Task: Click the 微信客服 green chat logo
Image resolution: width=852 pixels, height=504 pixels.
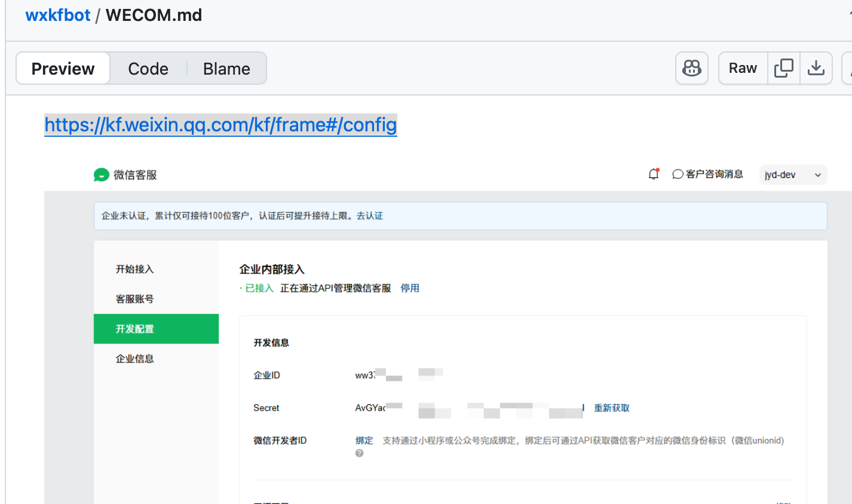Action: point(102,175)
